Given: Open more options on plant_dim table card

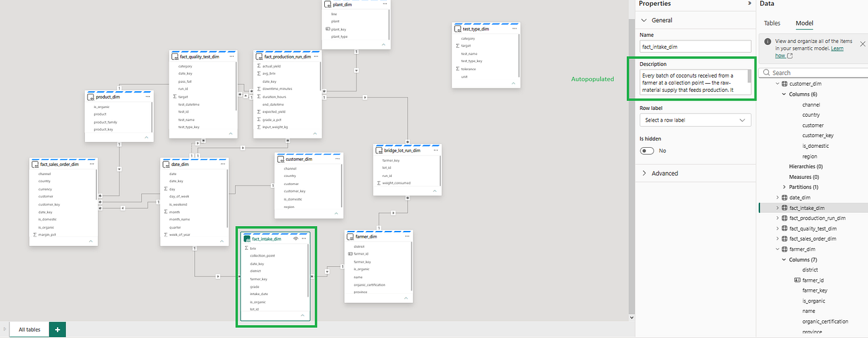Looking at the screenshot, I should coord(384,4).
